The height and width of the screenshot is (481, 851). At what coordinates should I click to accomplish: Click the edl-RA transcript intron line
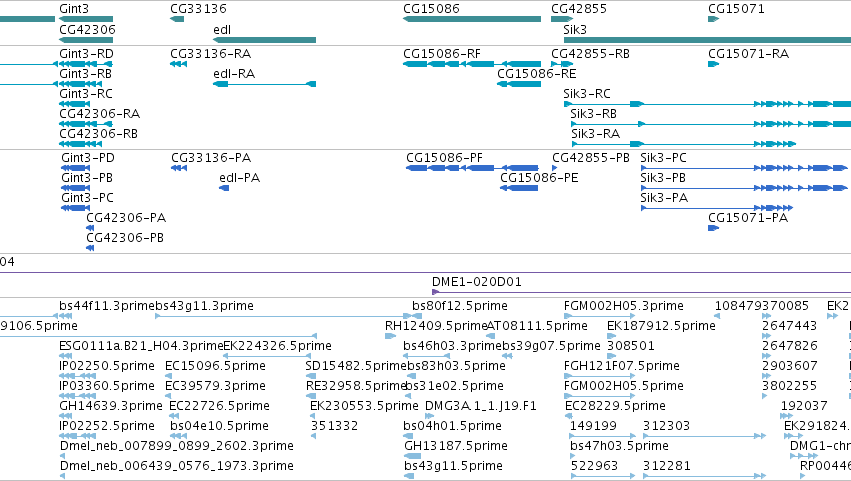(267, 84)
